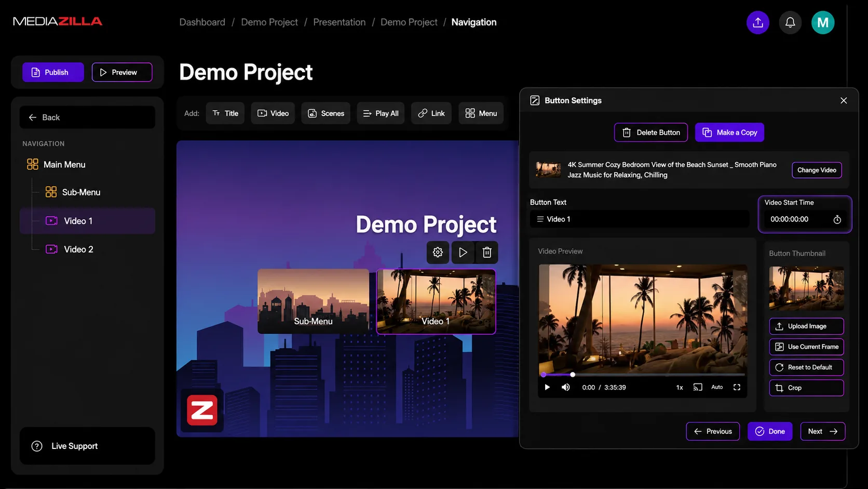Open Live Support
868x489 pixels.
[x=87, y=446]
